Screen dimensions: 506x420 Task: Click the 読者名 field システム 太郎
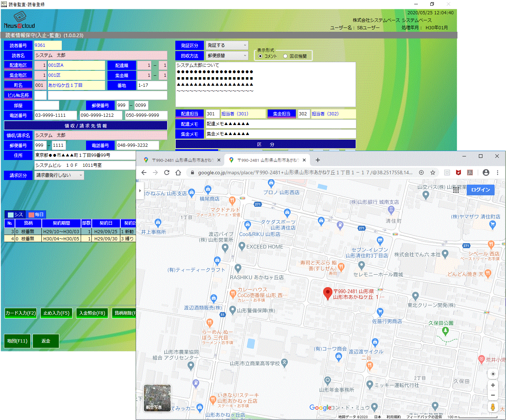[x=101, y=55]
